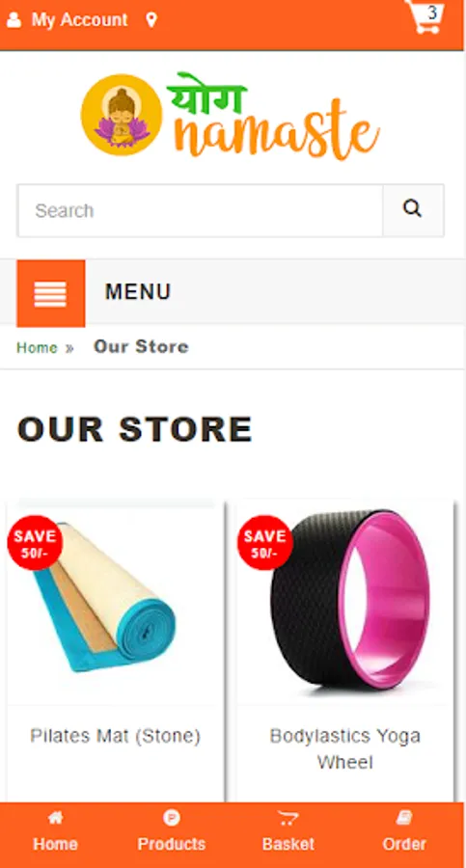Open the Bodylastics Yoga Wheel image
466x868 pixels.
pos(345,602)
